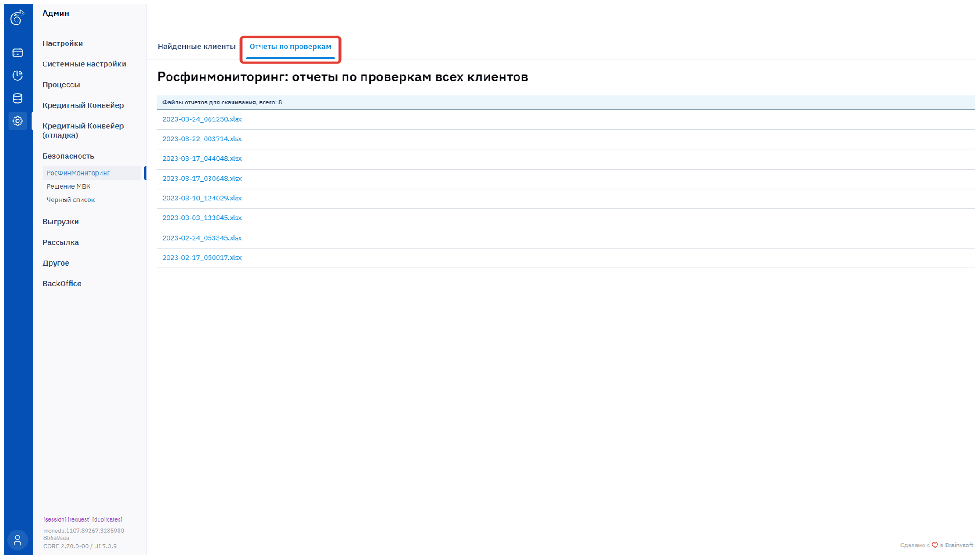Click the [request] debug link
The height and width of the screenshot is (560, 980).
click(x=79, y=520)
